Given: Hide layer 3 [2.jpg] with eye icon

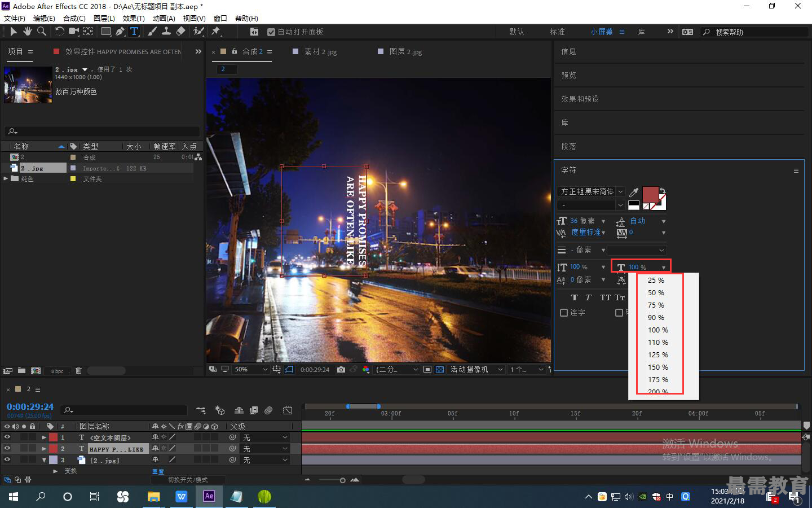Looking at the screenshot, I should click(x=7, y=460).
